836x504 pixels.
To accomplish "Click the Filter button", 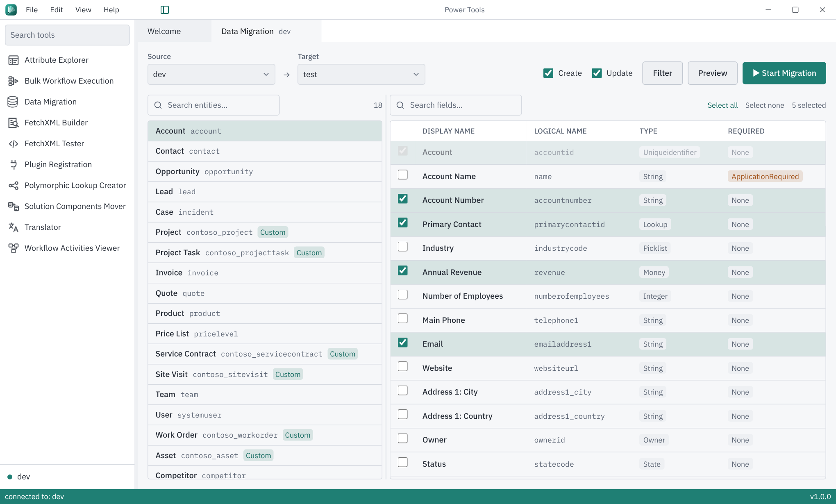I will click(662, 73).
